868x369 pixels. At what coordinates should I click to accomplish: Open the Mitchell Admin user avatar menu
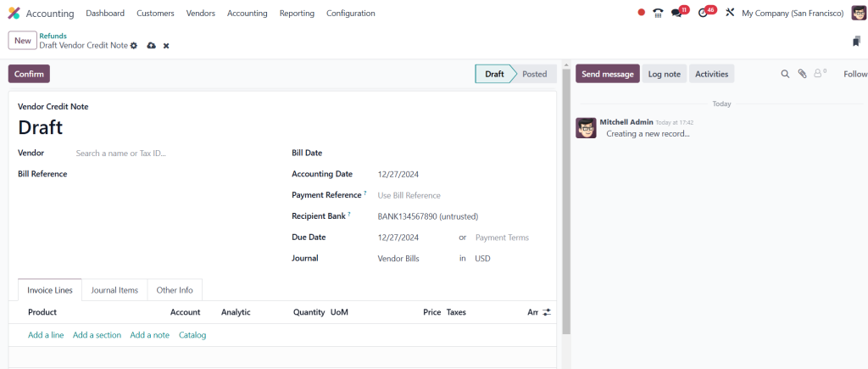(x=859, y=13)
